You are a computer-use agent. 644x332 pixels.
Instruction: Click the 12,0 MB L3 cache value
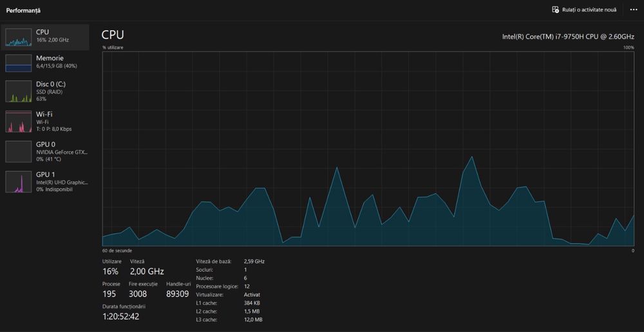pyautogui.click(x=253, y=320)
